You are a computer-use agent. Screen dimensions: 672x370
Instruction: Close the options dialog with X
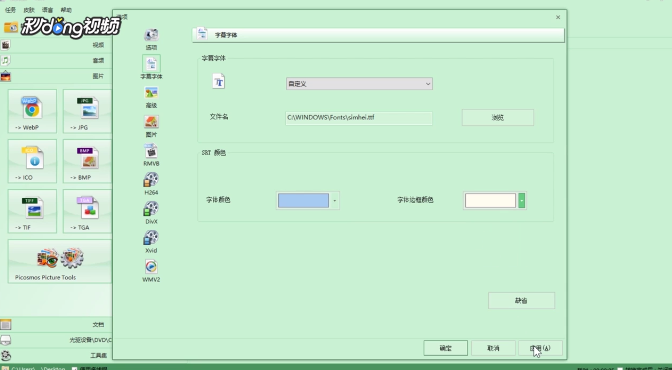pyautogui.click(x=558, y=17)
